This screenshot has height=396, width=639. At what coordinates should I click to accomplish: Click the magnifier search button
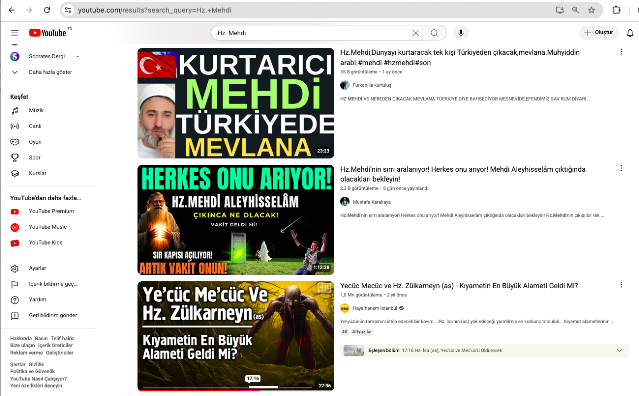[434, 33]
